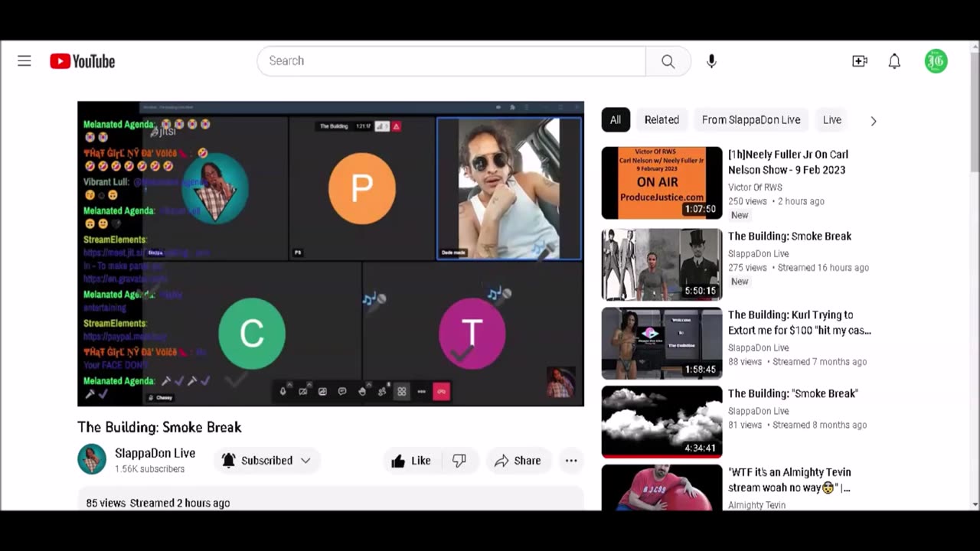Open more actions three-dot menu under video

571,461
